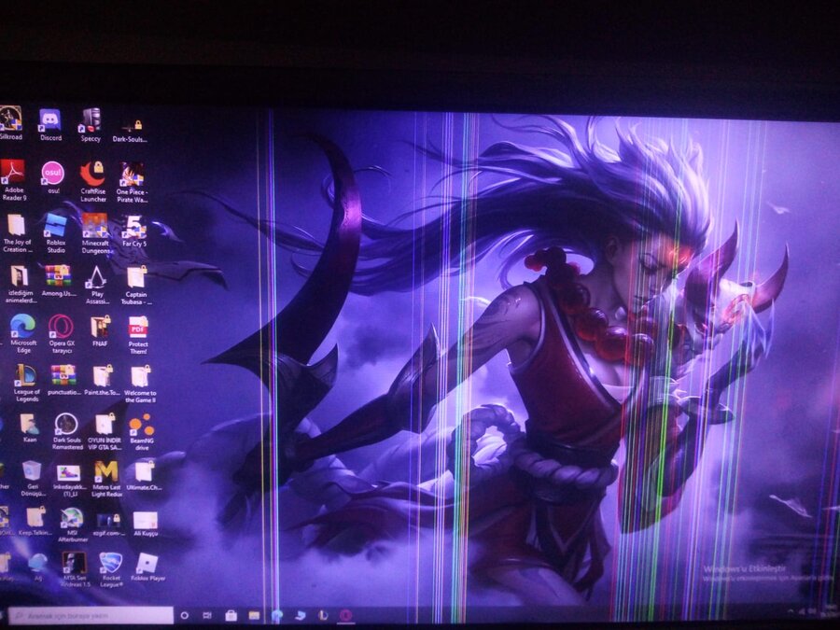Open Adobe Reader 9 shortcut

[x=13, y=180]
